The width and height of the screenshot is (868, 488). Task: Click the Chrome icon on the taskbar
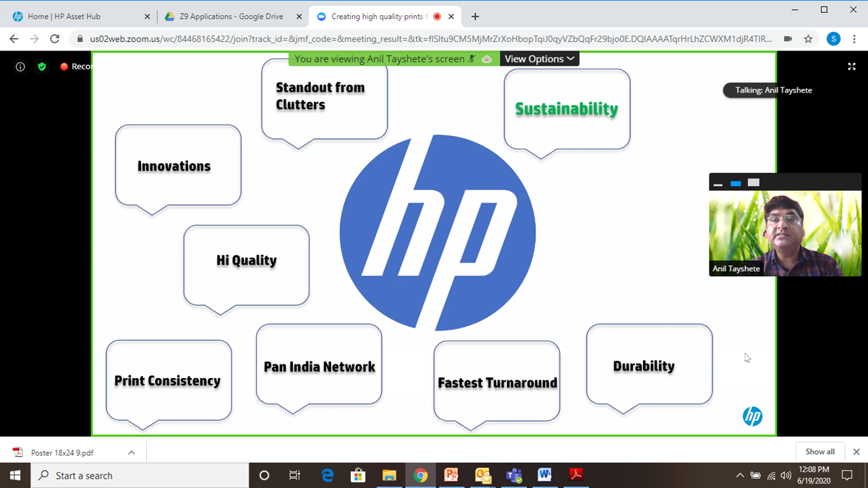point(420,475)
